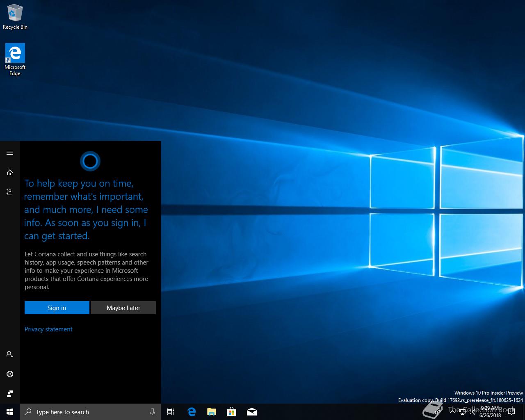Viewport: 525px width, 420px height.
Task: Activate the microphone in the search box
Action: 153,412
